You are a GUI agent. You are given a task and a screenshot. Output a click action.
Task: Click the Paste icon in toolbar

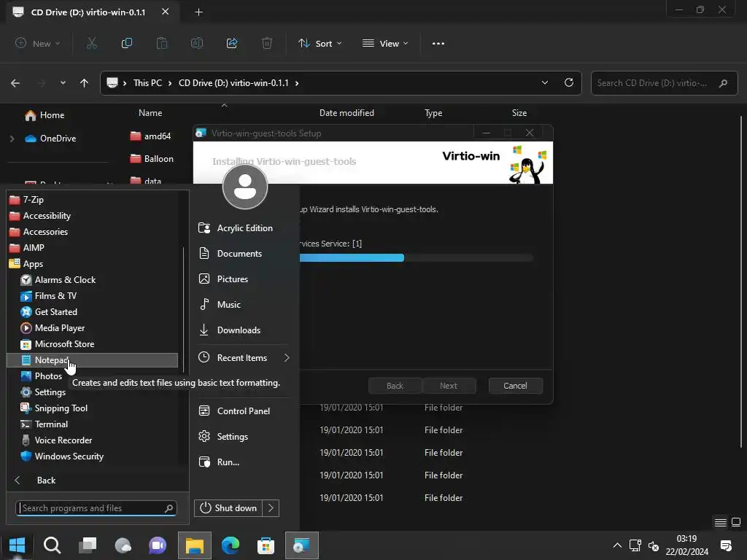coord(162,43)
